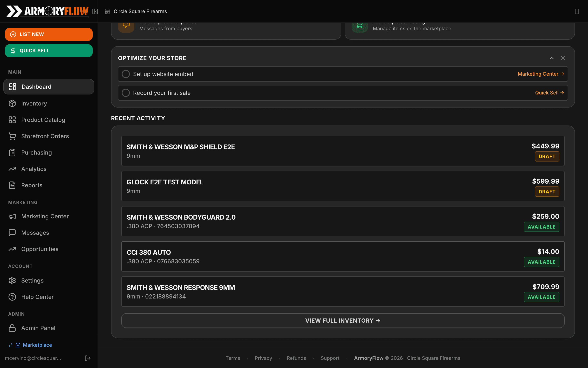Click the Messages from buyers card

(226, 31)
